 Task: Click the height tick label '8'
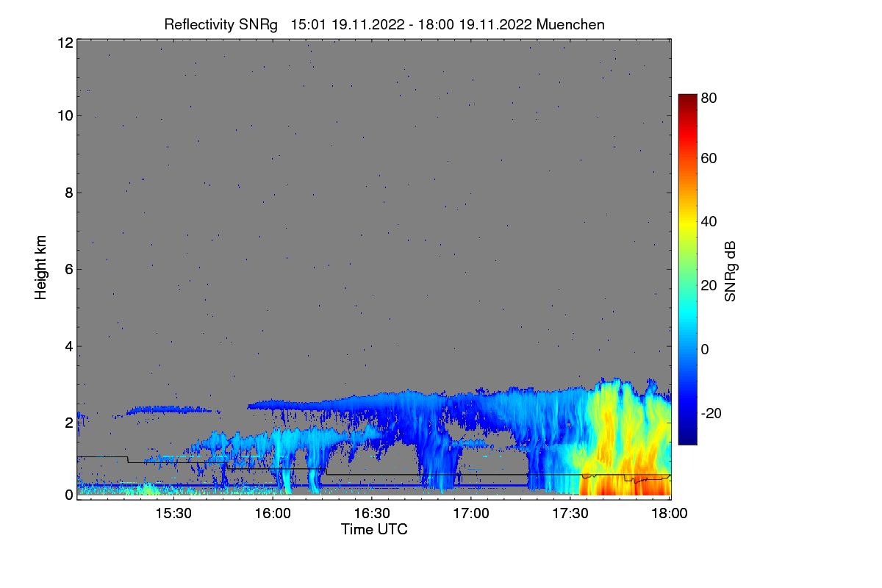68,193
